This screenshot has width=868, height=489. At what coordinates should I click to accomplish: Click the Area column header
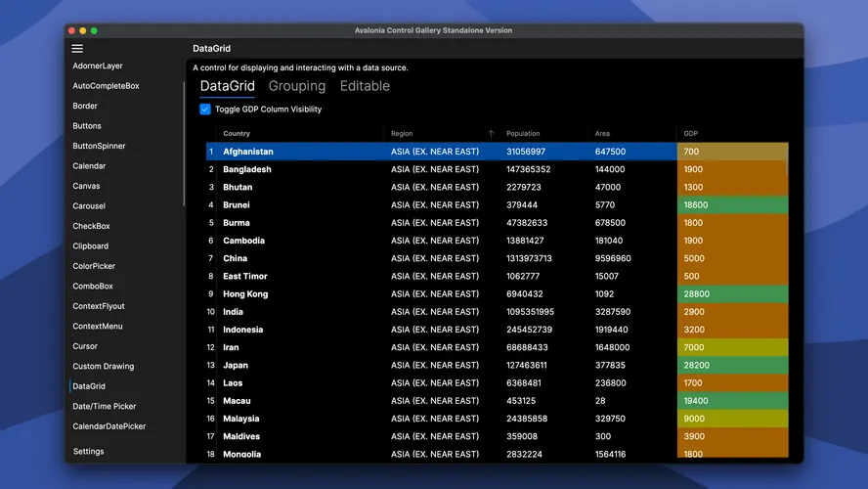(602, 134)
